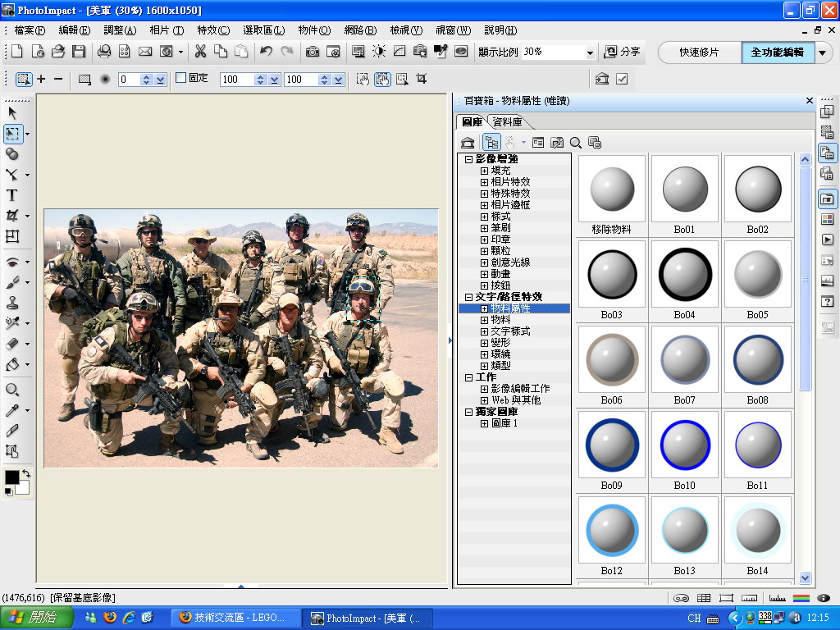Select the Red-eye removal tool
Screen dimensions: 840x630
pos(12,262)
